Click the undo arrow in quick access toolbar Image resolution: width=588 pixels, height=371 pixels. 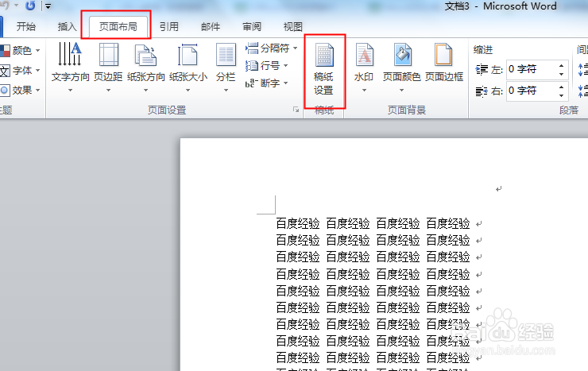[x=5, y=6]
